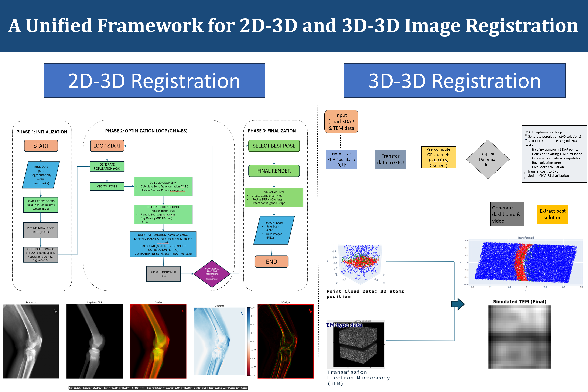
Task: Click the EXPORT DATA parallelogram
Action: click(274, 230)
